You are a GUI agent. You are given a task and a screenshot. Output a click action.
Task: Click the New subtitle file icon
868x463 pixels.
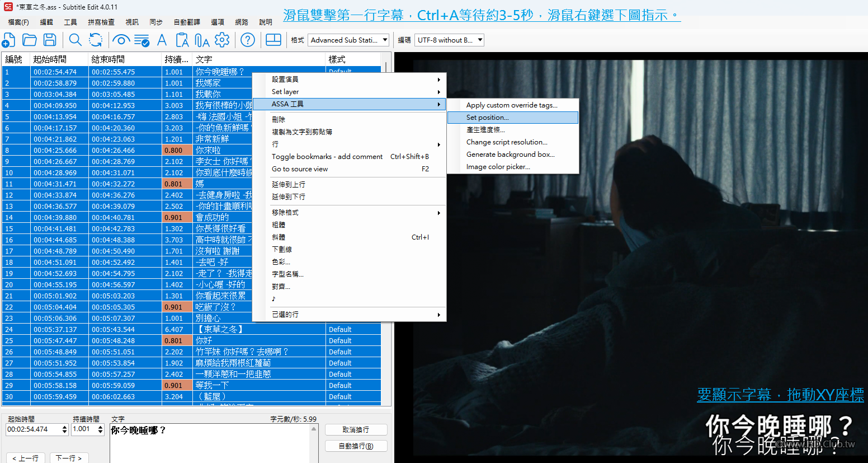9,40
